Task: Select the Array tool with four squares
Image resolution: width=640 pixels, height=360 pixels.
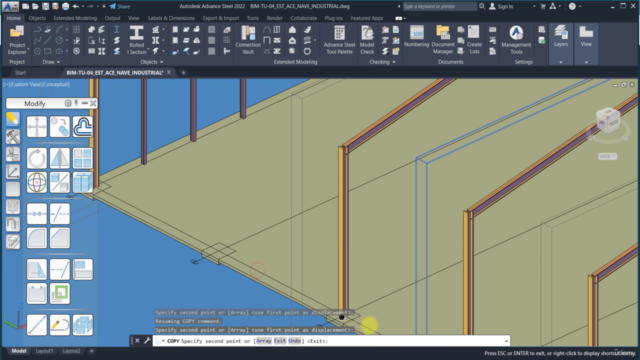Action: pos(83,158)
